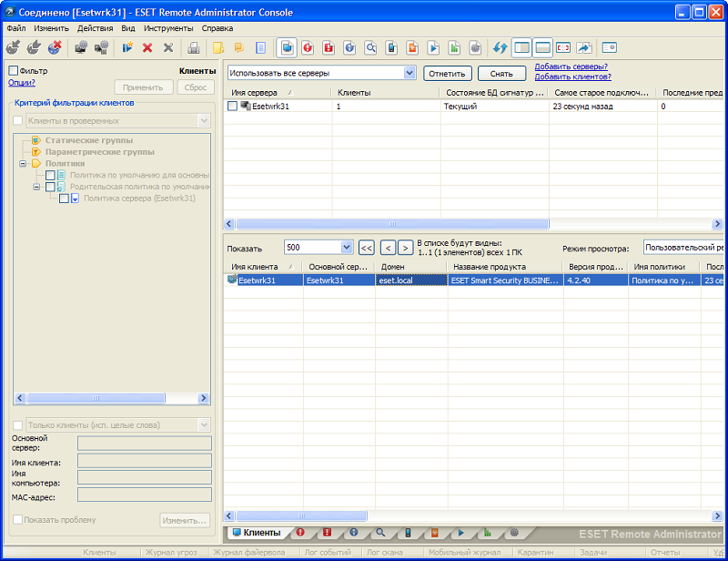
Task: Open the Режим просмотра dropdown
Action: click(x=683, y=248)
